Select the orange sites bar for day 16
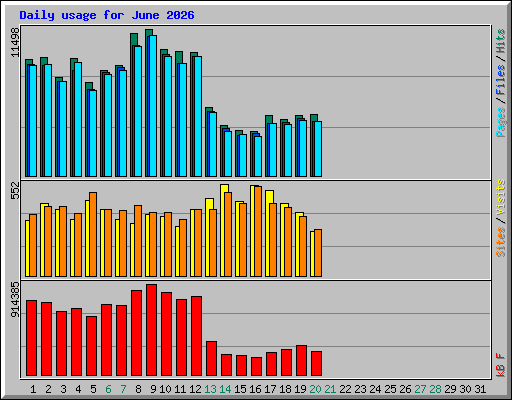Screen dimensions: 512x400 (x=258, y=231)
